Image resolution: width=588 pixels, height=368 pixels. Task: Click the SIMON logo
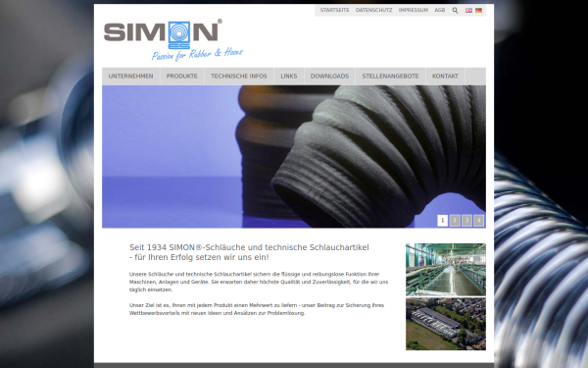pos(173,40)
